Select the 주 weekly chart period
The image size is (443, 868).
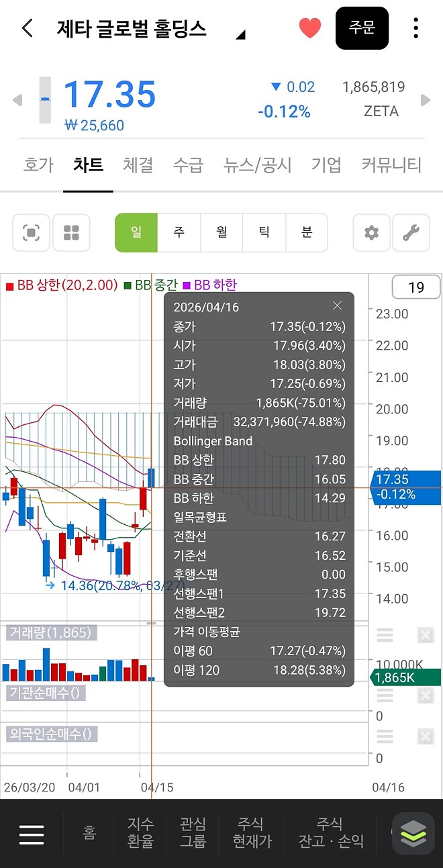coord(179,232)
